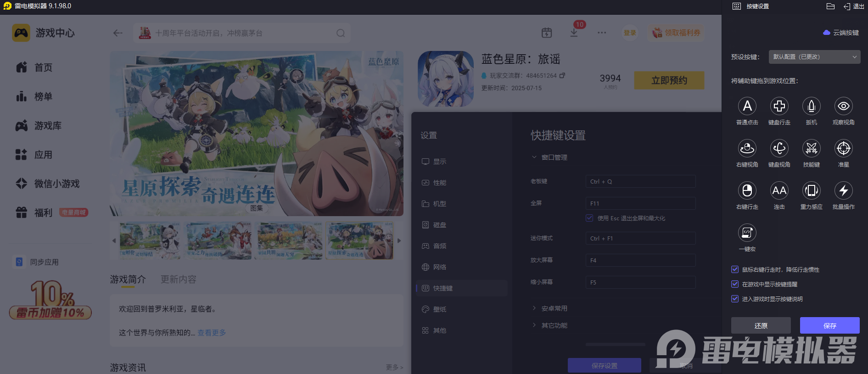Open the 预设按键 默认配置 dropdown
This screenshot has height=374, width=868.
tap(815, 57)
